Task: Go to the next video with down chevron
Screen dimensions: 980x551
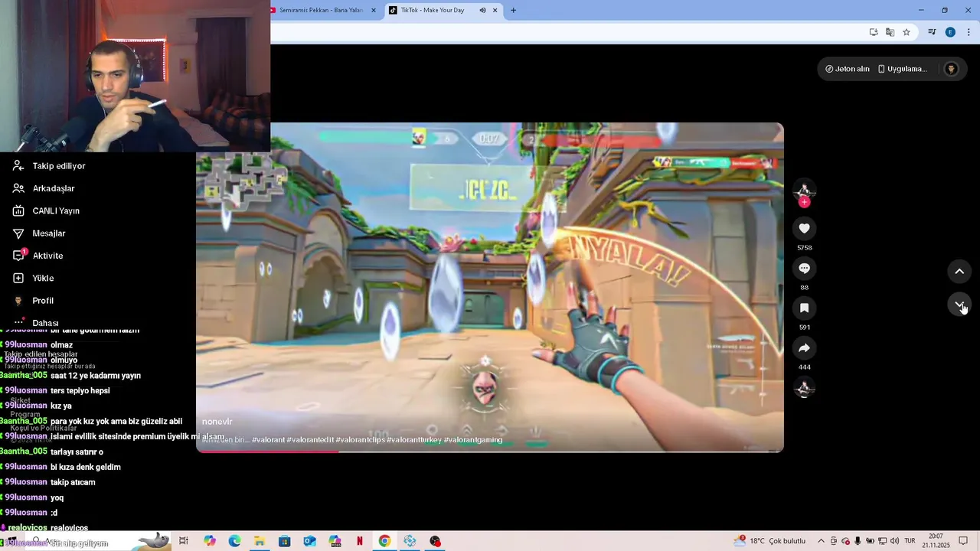Action: 959,305
